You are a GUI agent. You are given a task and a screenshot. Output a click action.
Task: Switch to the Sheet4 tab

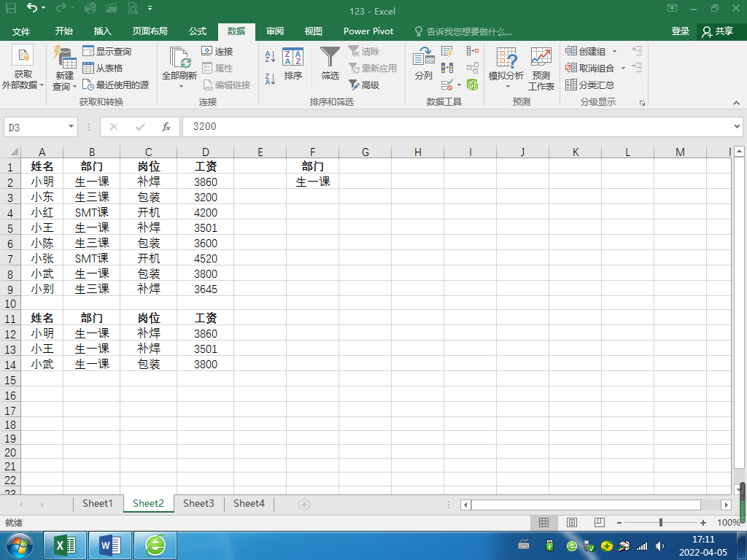[x=249, y=503]
